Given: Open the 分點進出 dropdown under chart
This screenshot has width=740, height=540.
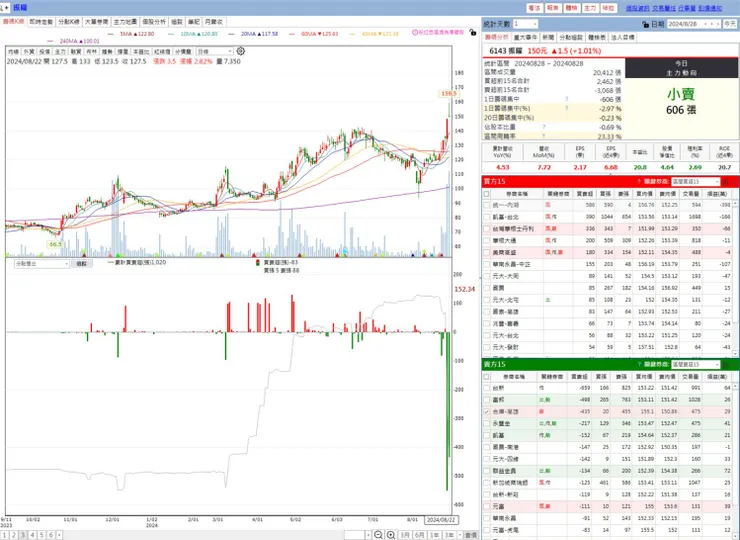Looking at the screenshot, I should coord(42,263).
